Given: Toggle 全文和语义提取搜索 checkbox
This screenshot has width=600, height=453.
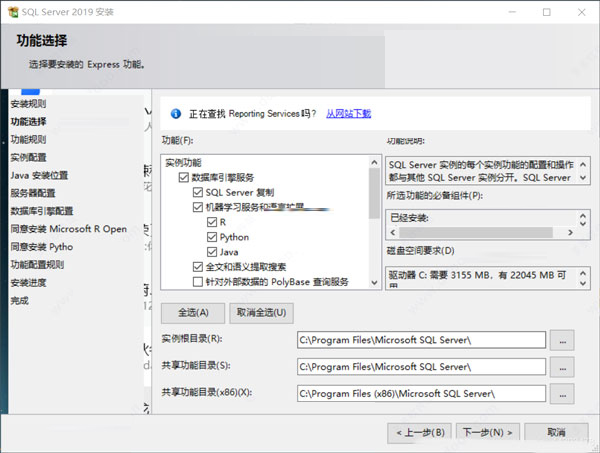Looking at the screenshot, I should [198, 267].
